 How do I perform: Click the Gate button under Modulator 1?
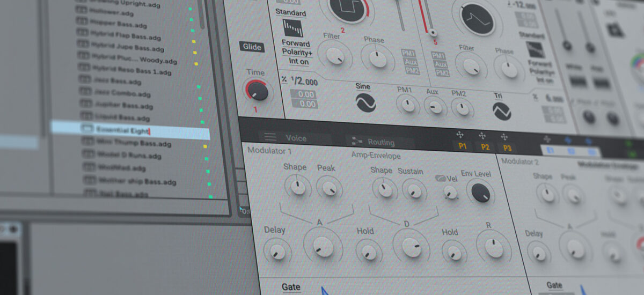pos(291,287)
